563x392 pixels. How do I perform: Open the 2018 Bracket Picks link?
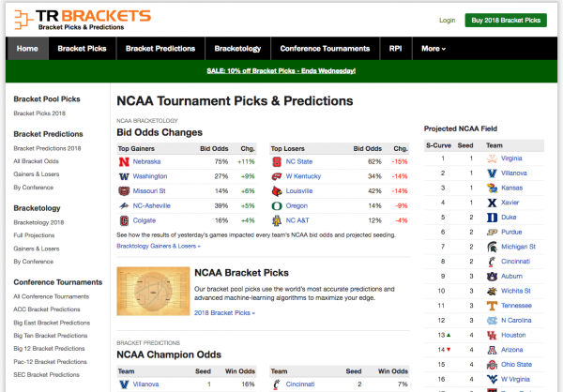pyautogui.click(x=225, y=312)
